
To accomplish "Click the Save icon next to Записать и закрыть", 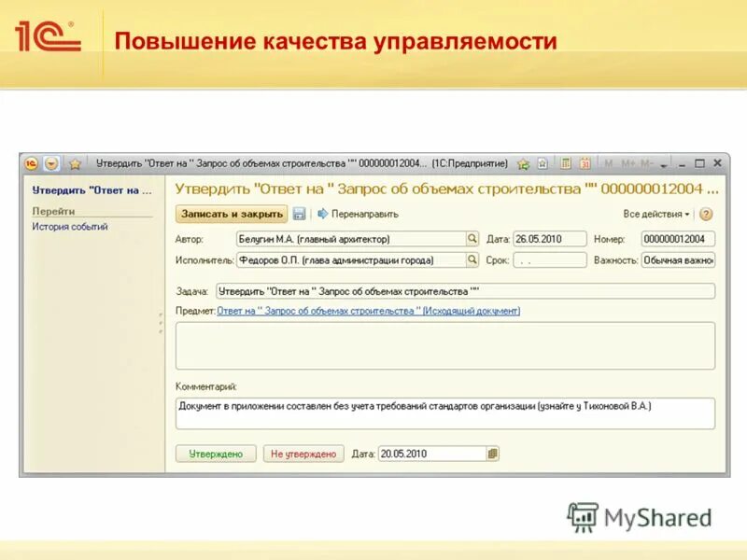I will coord(299,213).
